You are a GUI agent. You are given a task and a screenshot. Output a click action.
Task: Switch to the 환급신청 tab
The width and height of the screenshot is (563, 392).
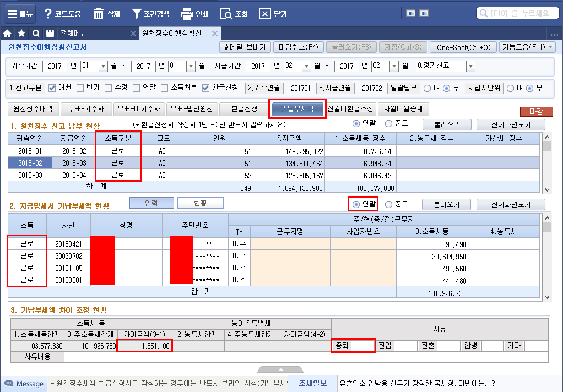coord(245,109)
